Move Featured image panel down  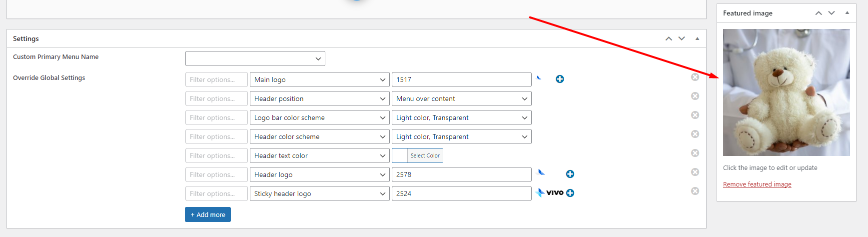(832, 13)
